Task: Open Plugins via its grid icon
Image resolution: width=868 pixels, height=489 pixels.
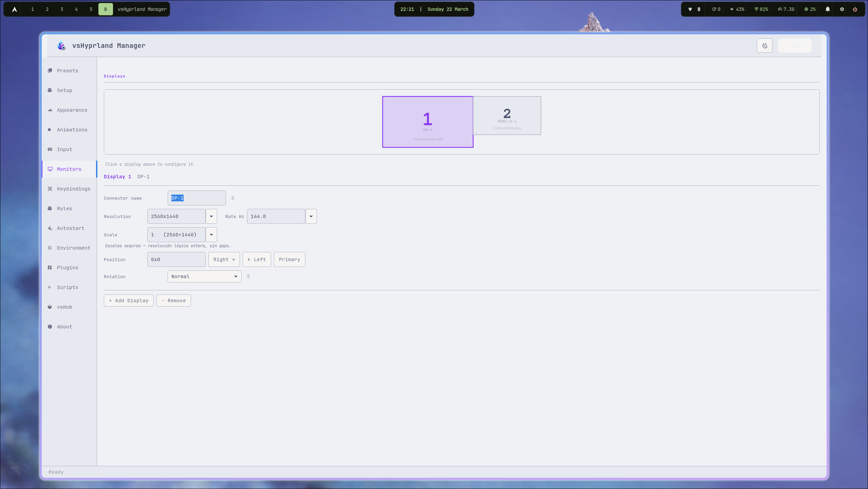Action: coord(50,268)
